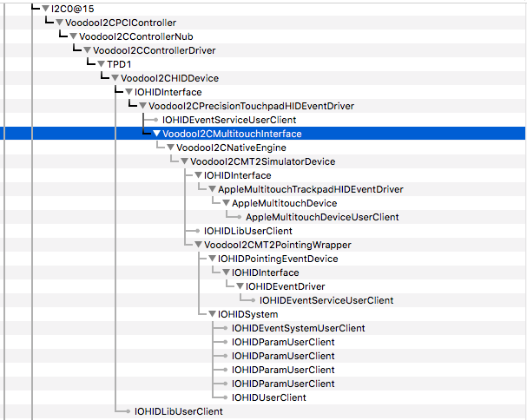Select IOHIDEventServiceUserClient under IOHIDEventDriver
The width and height of the screenshot is (527, 420).
[x=326, y=300]
